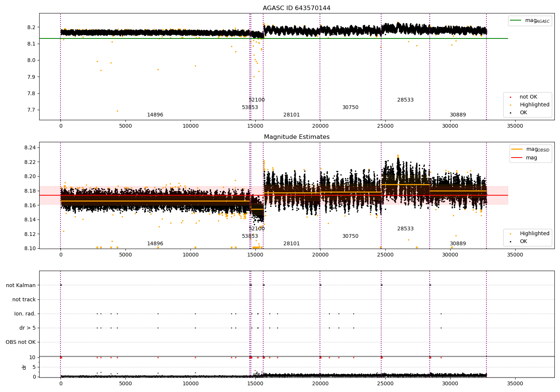560x392 pixels.
Task: Click the orange mag OBSID legend line sample
Action: point(517,149)
